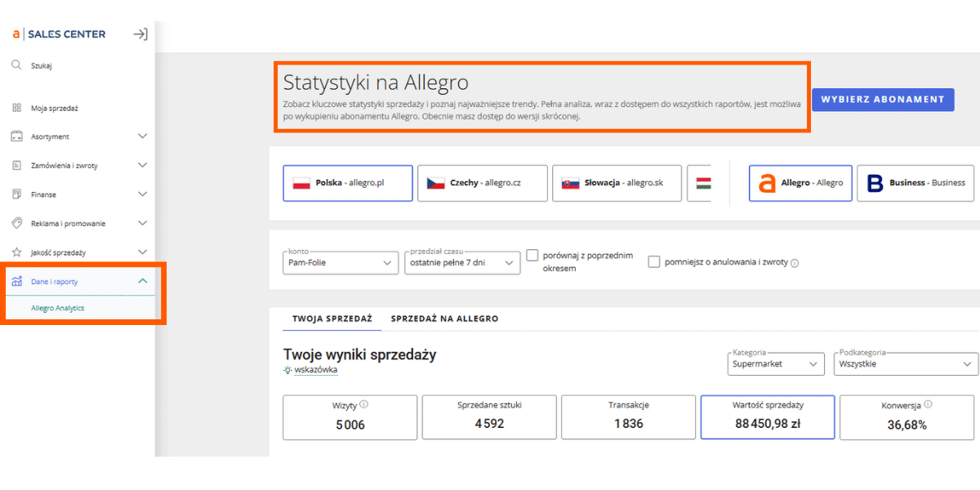Select the Allegro platform button
The height and width of the screenshot is (490, 980).
click(800, 183)
